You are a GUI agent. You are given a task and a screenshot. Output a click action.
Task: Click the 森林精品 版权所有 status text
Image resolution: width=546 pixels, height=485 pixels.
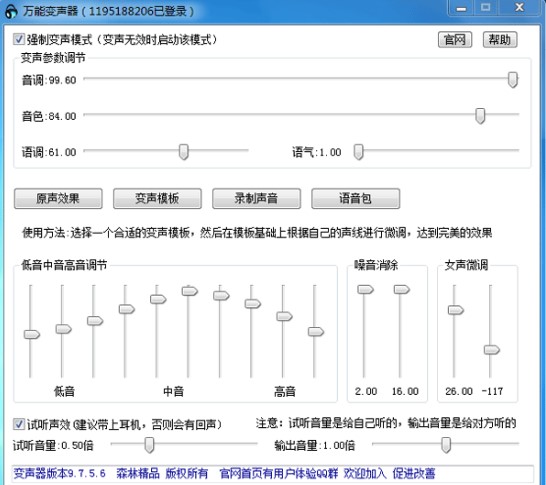click(162, 474)
